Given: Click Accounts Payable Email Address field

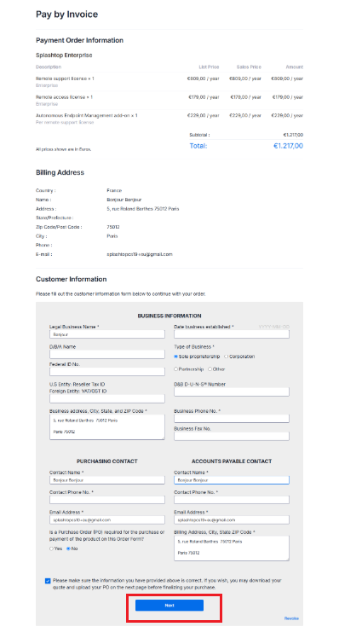Looking at the screenshot, I should 232,520.
